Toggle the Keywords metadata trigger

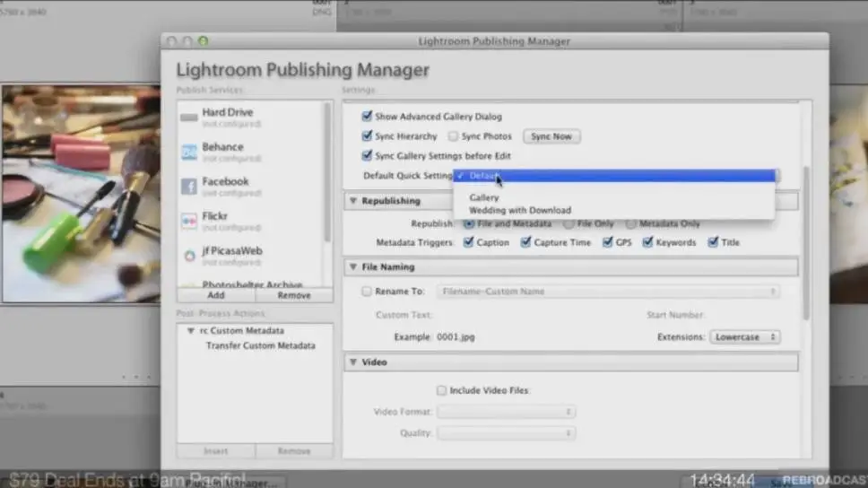pyautogui.click(x=647, y=242)
